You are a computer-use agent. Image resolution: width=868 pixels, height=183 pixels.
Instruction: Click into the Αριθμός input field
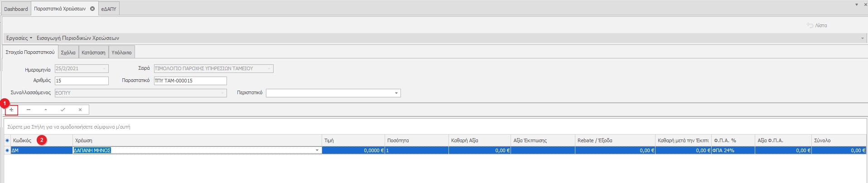point(82,81)
